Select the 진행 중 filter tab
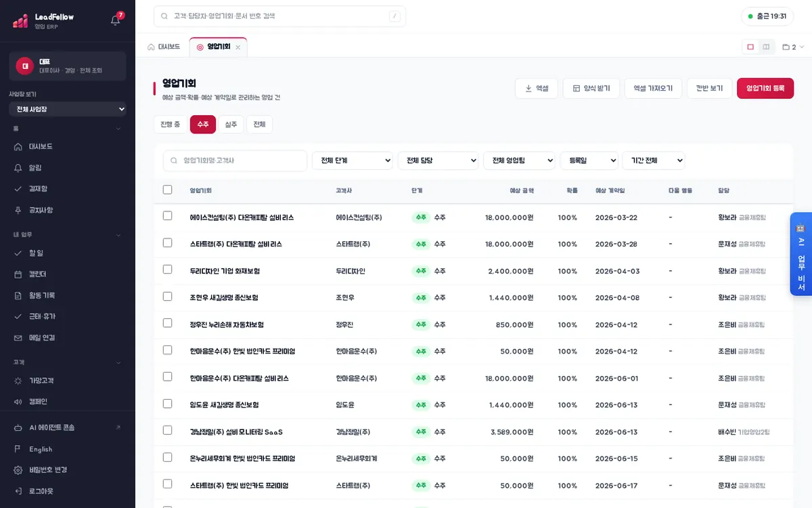812x508 pixels. point(171,125)
